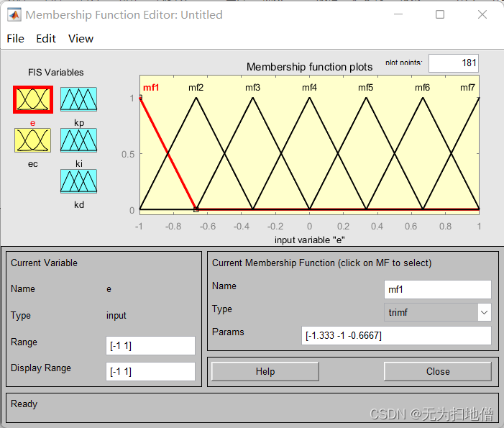504x428 pixels.
Task: Click the input variable "e" axis label
Action: 310,240
